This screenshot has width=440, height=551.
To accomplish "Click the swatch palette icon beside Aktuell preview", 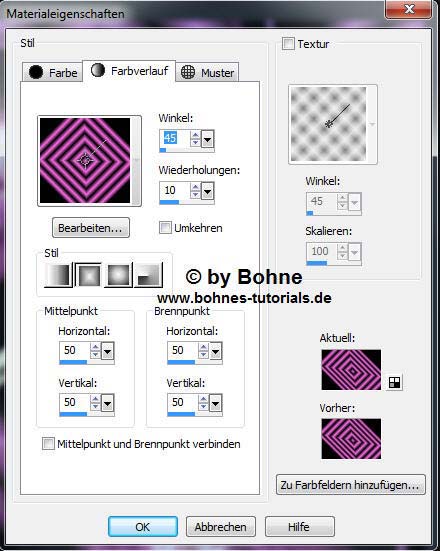I will tap(394, 382).
